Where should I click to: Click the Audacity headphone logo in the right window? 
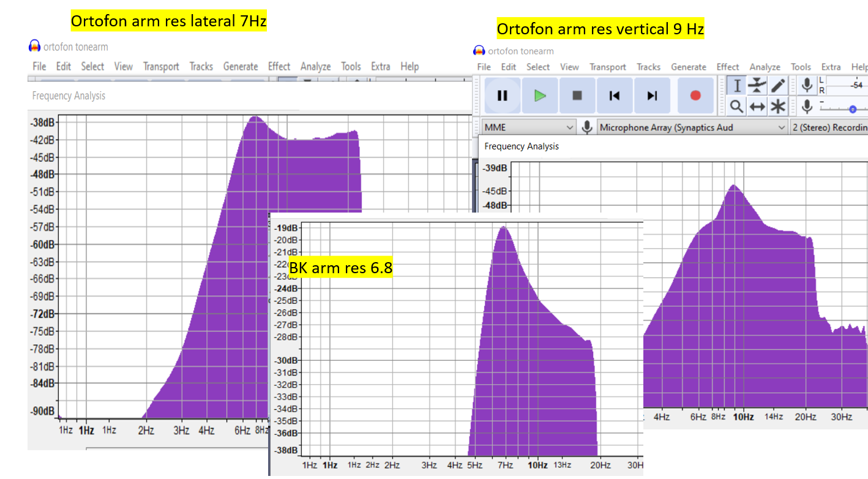479,51
